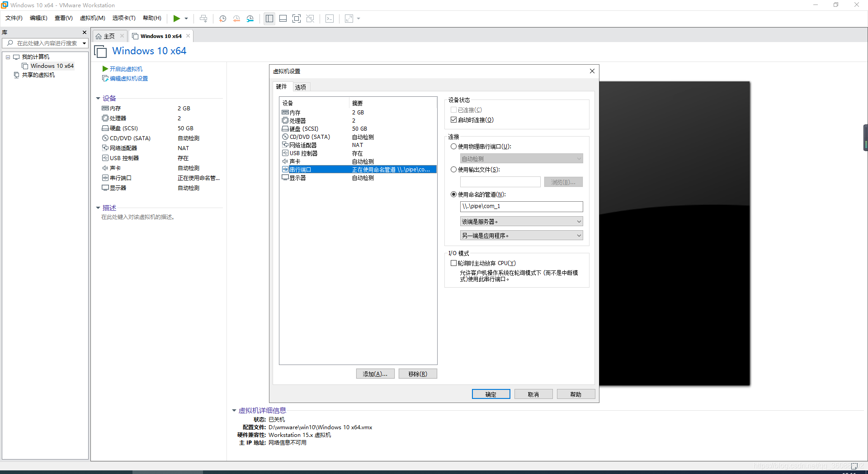
Task: Enter full screen mode icon
Action: tap(297, 19)
